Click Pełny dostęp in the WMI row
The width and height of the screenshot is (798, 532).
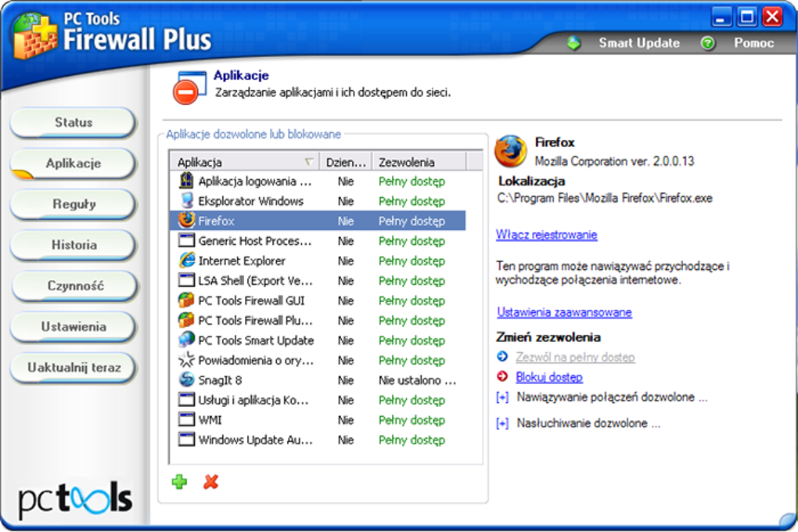pos(412,420)
